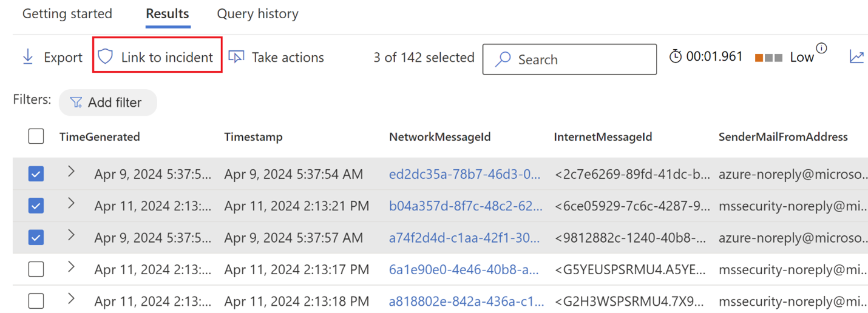Image resolution: width=868 pixels, height=313 pixels.
Task: Expand the row with timestamp 5:37:57 AM
Action: click(71, 235)
